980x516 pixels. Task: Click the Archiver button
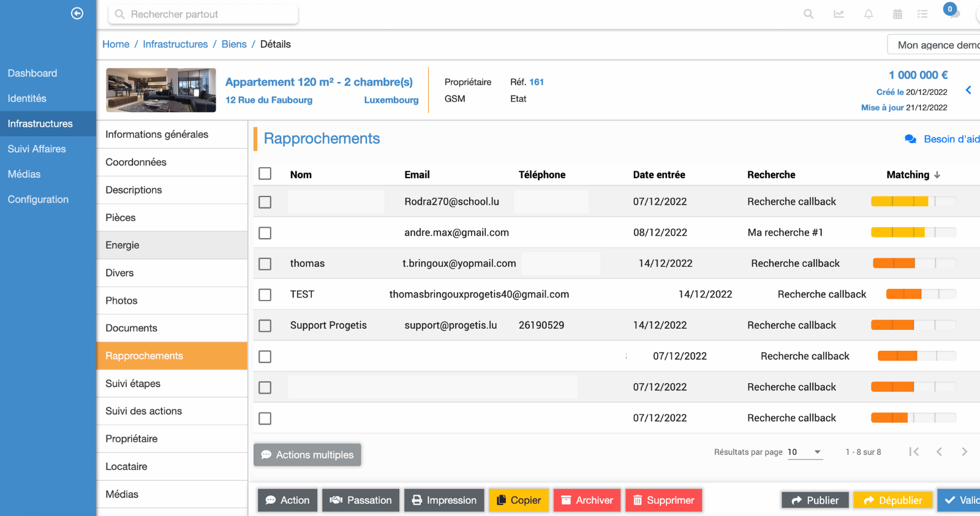pos(587,500)
